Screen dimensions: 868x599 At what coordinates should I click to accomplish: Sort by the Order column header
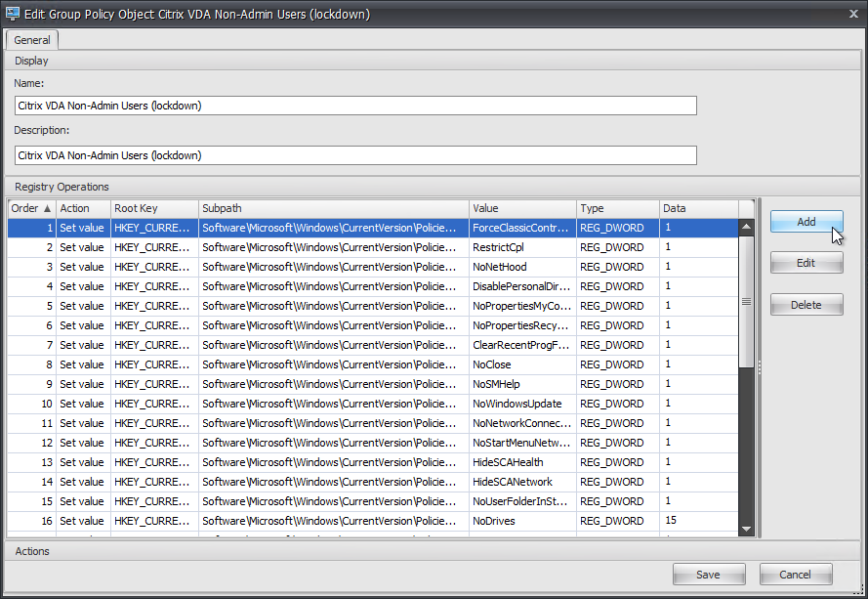(x=31, y=208)
